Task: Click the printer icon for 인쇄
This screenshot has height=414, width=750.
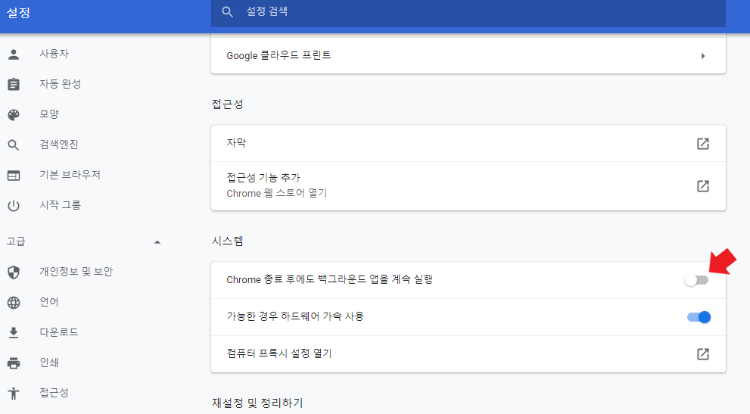Action: tap(14, 363)
